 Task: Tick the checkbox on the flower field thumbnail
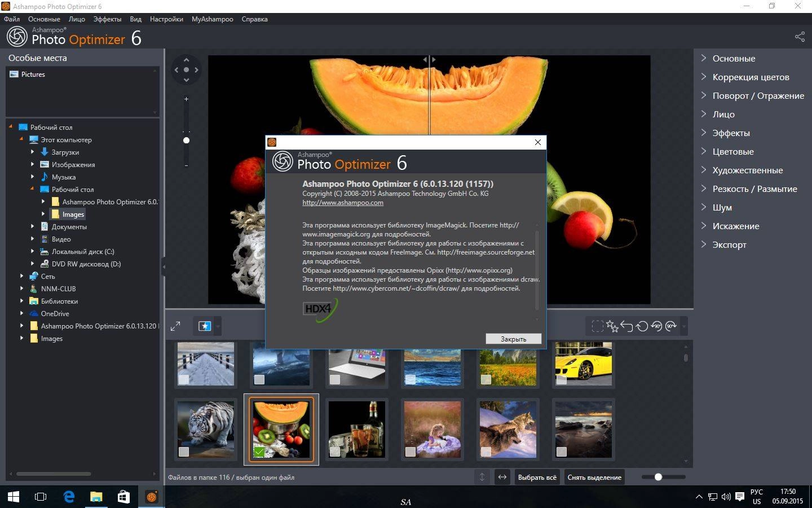[486, 380]
